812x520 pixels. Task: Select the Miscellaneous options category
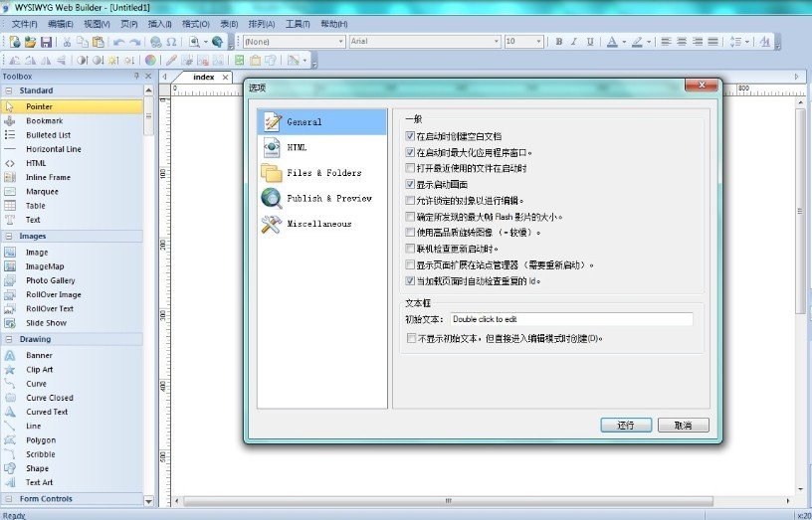[322, 224]
